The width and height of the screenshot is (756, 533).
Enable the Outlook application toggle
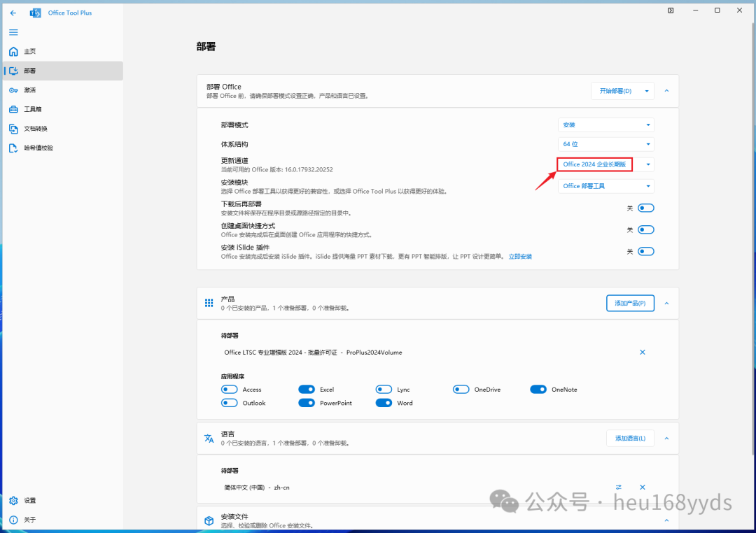(230, 403)
